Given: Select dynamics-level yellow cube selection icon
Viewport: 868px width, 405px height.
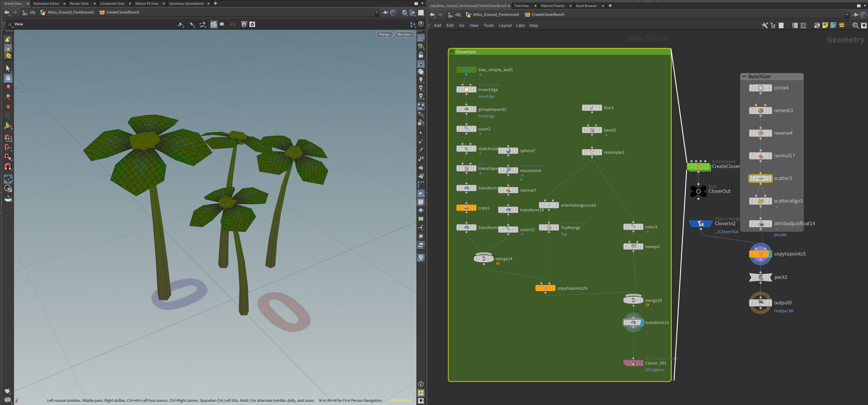Looking at the screenshot, I should point(8,56).
